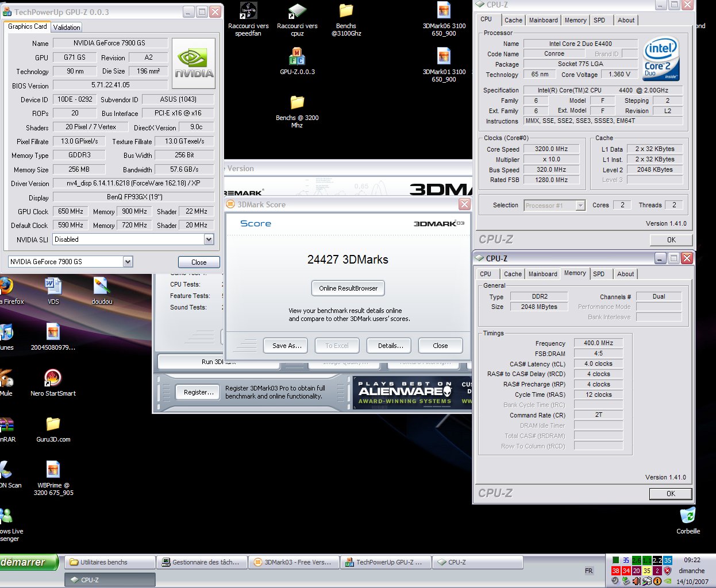This screenshot has width=716, height=588.
Task: Click the FR language indicator
Action: click(x=589, y=571)
